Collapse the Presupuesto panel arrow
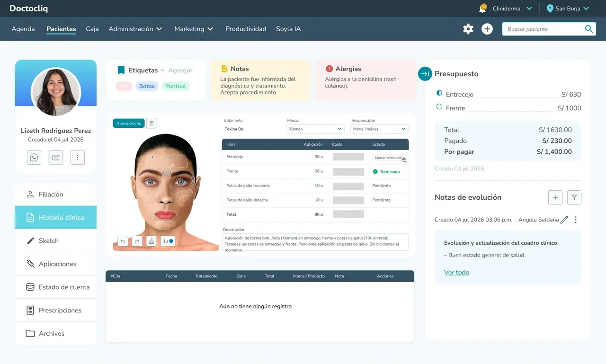This screenshot has height=364, width=606. click(425, 74)
